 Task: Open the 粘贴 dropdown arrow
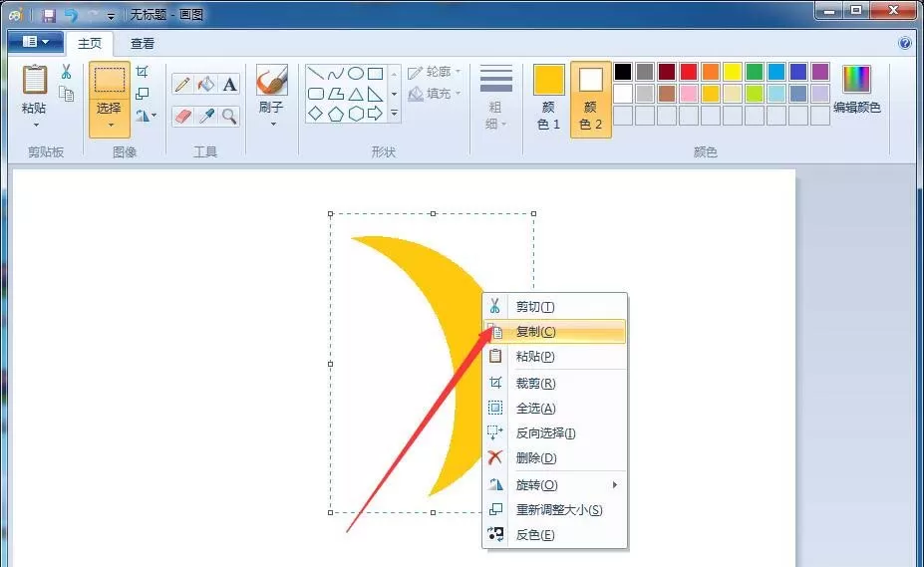[35, 125]
